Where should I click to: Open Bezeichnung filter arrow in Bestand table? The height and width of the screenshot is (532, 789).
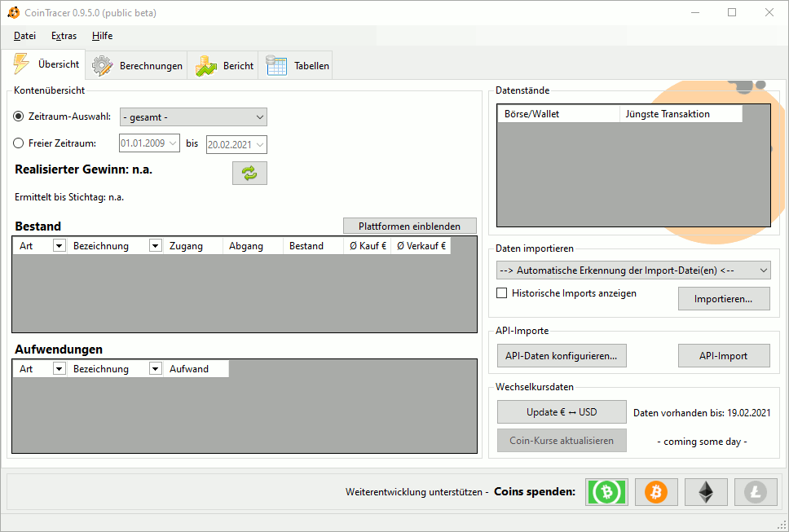(156, 246)
